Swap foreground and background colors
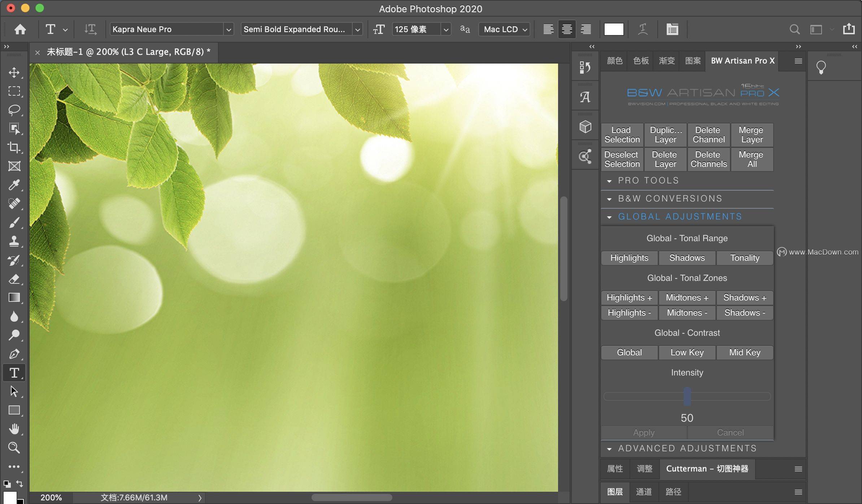This screenshot has height=504, width=862. (x=19, y=484)
